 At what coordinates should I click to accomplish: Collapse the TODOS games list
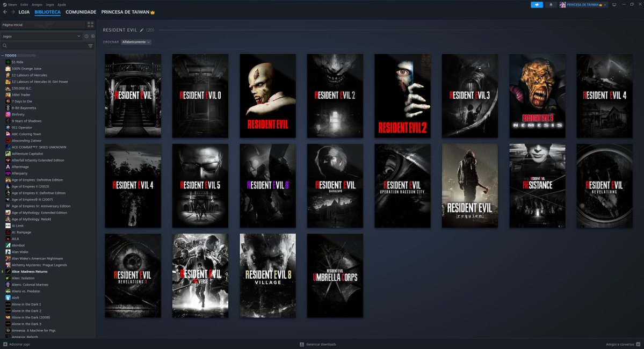pyautogui.click(x=3, y=55)
